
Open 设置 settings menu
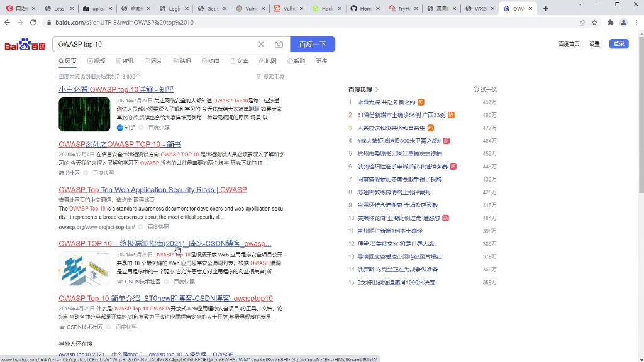pyautogui.click(x=594, y=44)
